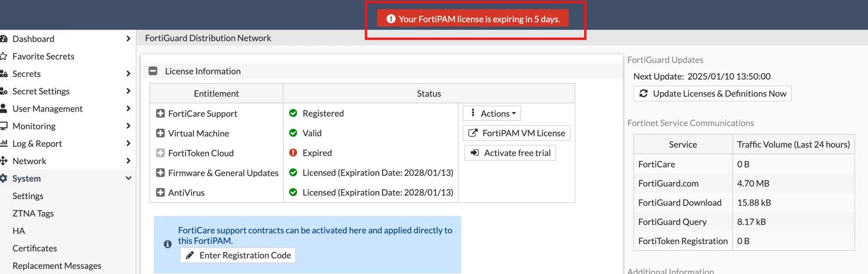Image resolution: width=868 pixels, height=274 pixels.
Task: Click the sign-in arrow icon on Activate free trial
Action: 475,153
